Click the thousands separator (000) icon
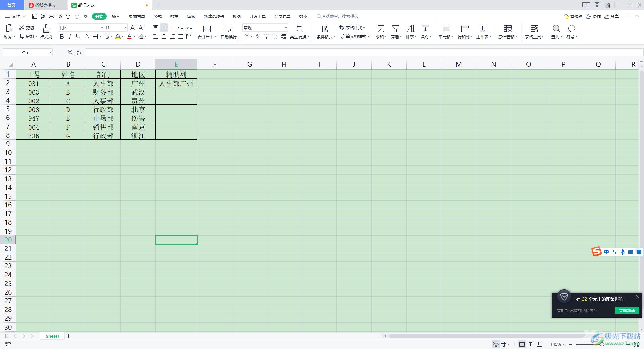This screenshot has width=644, height=349. (x=267, y=36)
